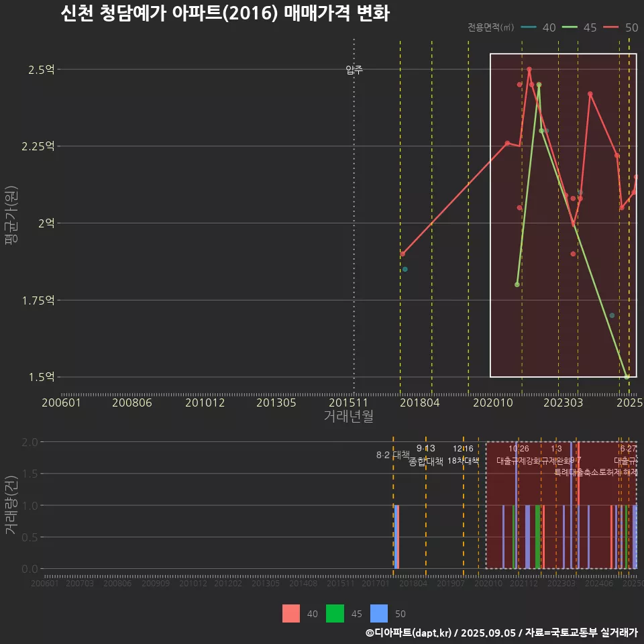
Task: Click the 디아파트(dapt.kr) copyright link
Action: point(409,633)
